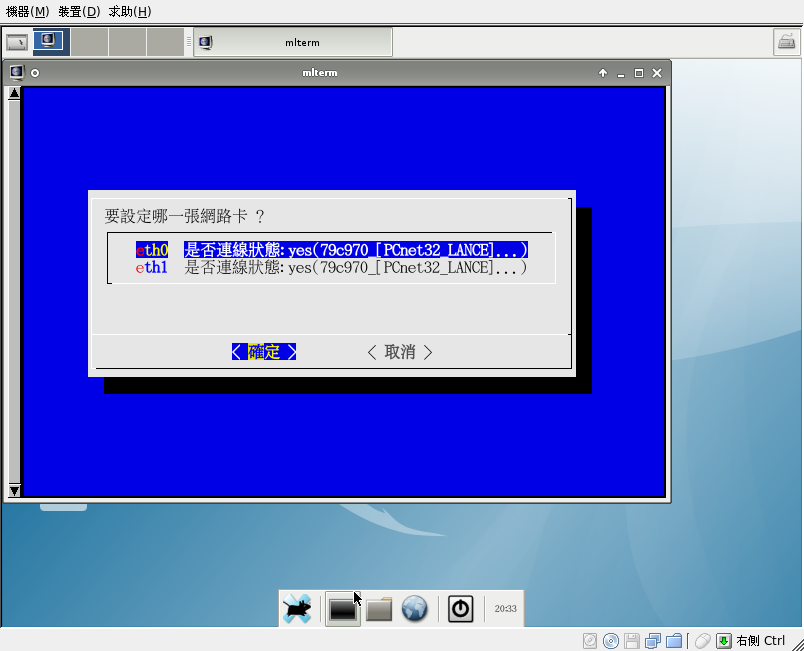This screenshot has height=651, width=804.
Task: Switch to first workspace in the pager
Action: point(51,42)
